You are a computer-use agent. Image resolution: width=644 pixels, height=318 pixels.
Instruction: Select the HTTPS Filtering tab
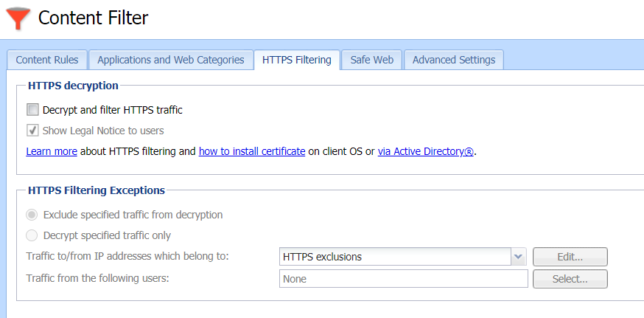tap(297, 60)
